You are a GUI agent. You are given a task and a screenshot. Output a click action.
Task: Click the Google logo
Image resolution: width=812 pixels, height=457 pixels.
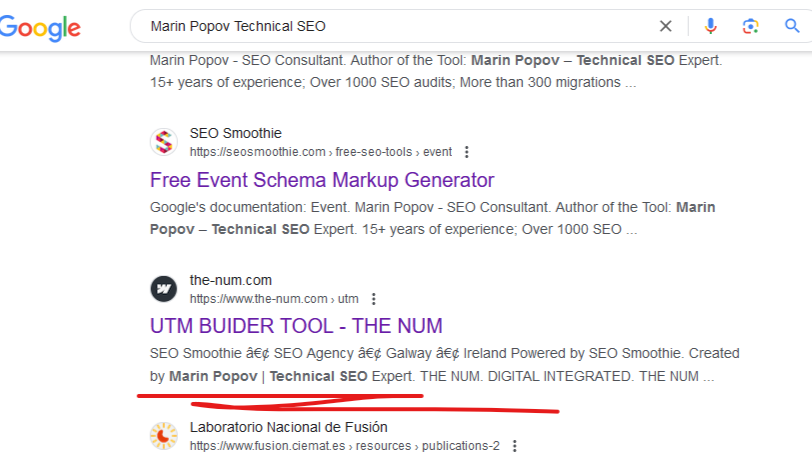[40, 27]
